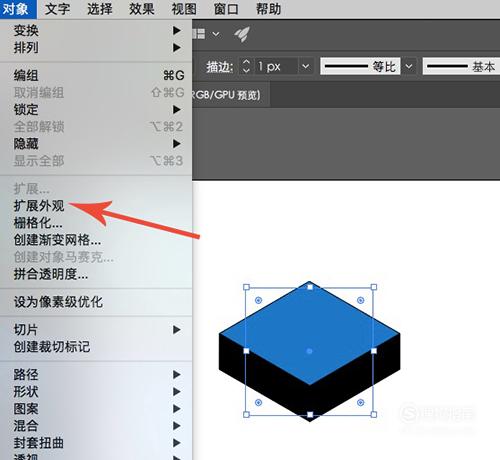Screen dimensions: 500x460
Task: Choose 扩展外观 from the menu
Action: click(x=39, y=206)
